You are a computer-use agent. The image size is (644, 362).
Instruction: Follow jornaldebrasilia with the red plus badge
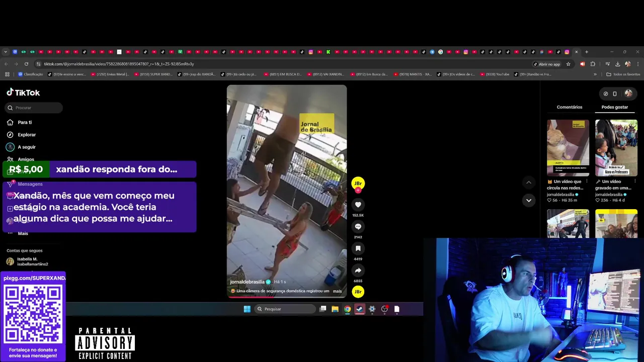pyautogui.click(x=358, y=190)
